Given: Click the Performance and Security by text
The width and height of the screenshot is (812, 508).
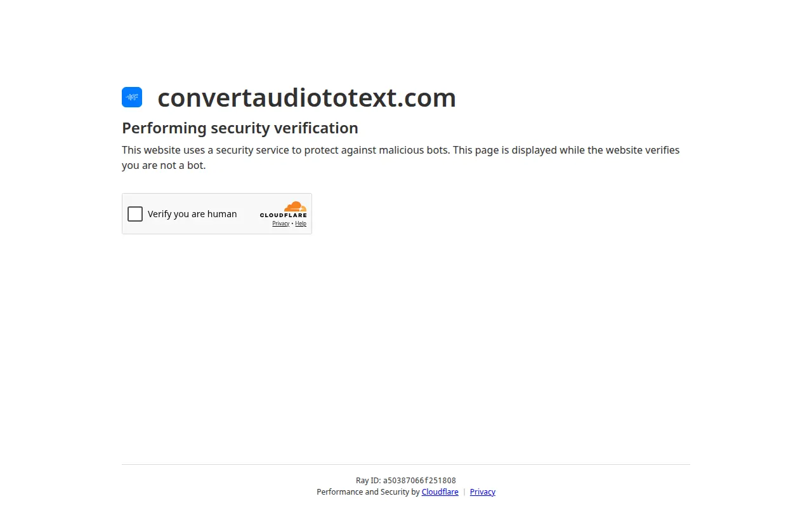Looking at the screenshot, I should pos(369,492).
